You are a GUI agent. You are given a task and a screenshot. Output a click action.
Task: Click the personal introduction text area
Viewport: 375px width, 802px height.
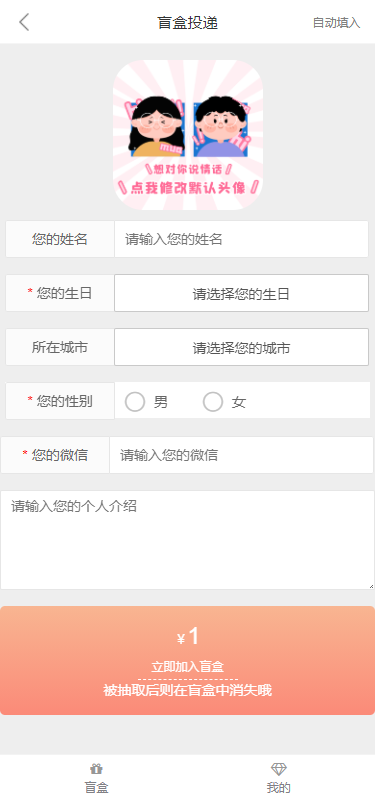187,540
